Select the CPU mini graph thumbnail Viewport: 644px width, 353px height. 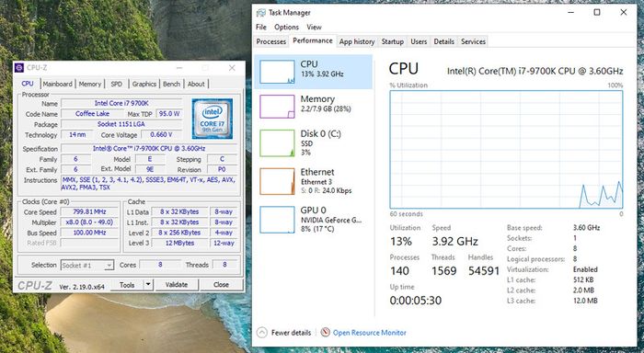pyautogui.click(x=277, y=72)
